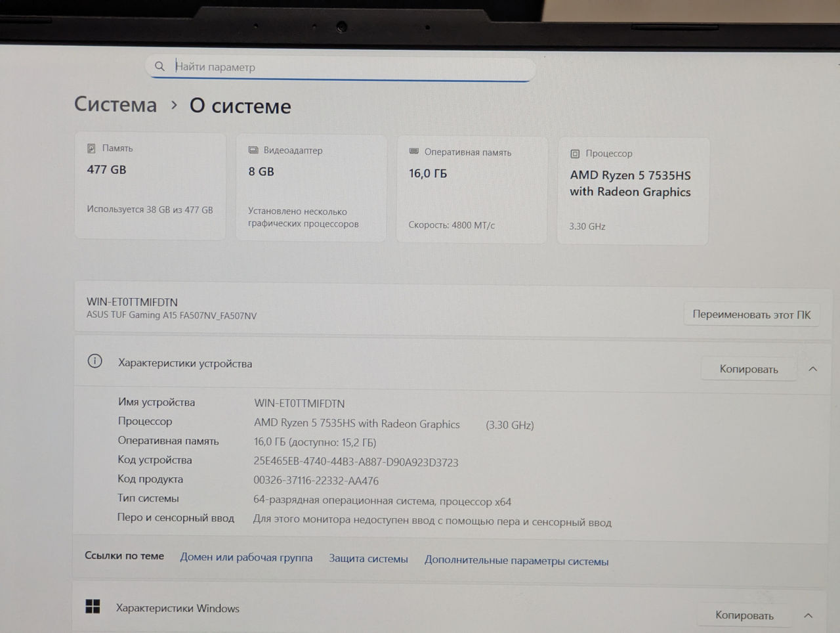Open the Защита системы link
The height and width of the screenshot is (633, 840).
[x=368, y=559]
